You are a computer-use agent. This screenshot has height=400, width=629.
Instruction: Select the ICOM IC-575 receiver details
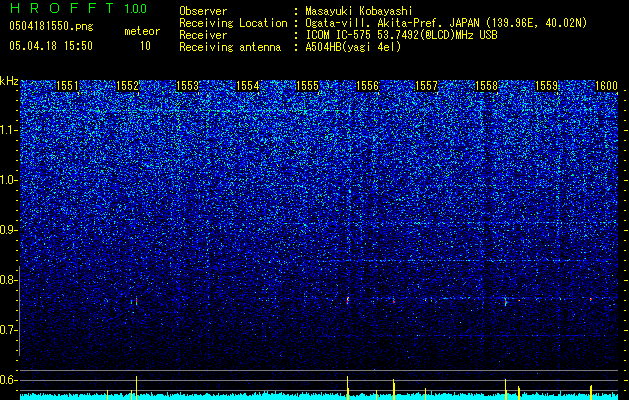401,35
